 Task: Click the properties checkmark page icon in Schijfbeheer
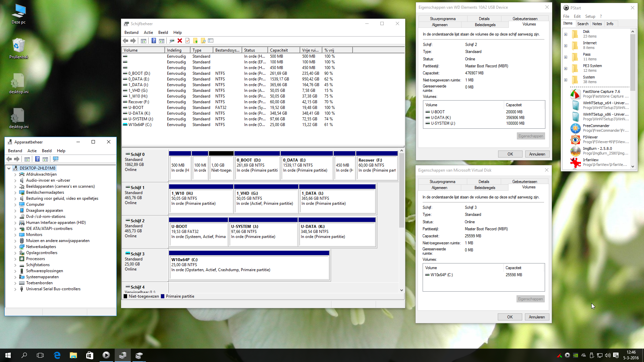[187, 41]
